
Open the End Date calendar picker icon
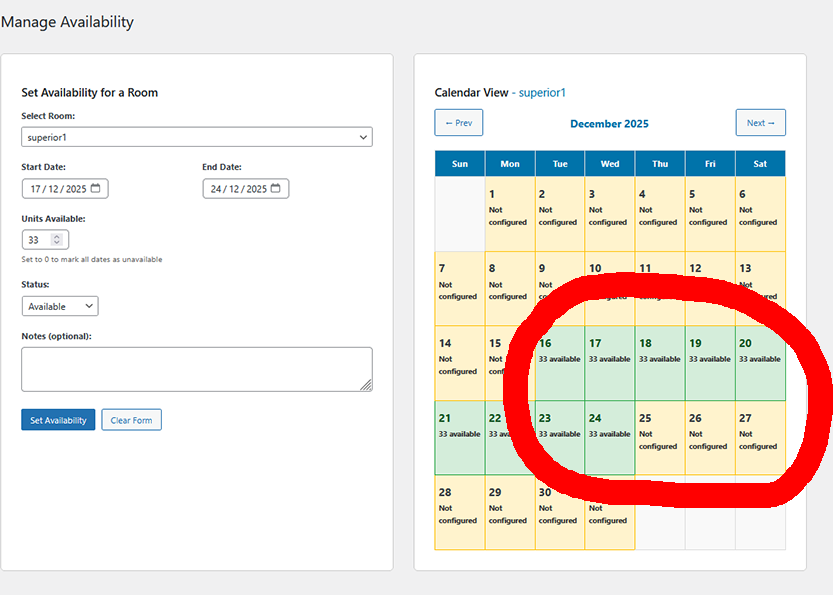tap(275, 188)
